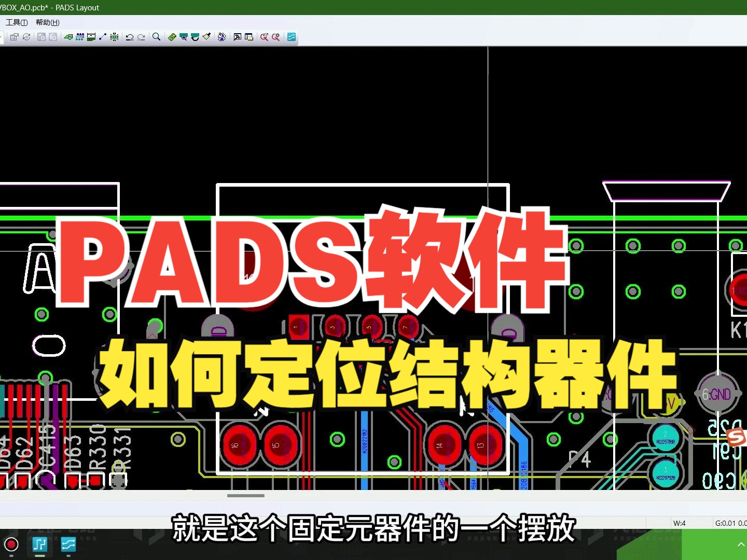Viewport: 747px width, 560px height.
Task: Click the horizontal scrollbar thumb
Action: tap(246, 496)
